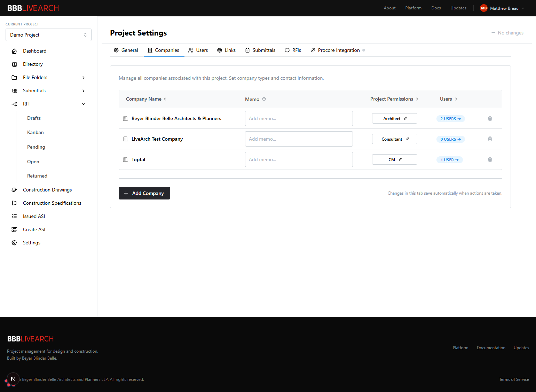Click the Create ASI icon

(x=14, y=229)
